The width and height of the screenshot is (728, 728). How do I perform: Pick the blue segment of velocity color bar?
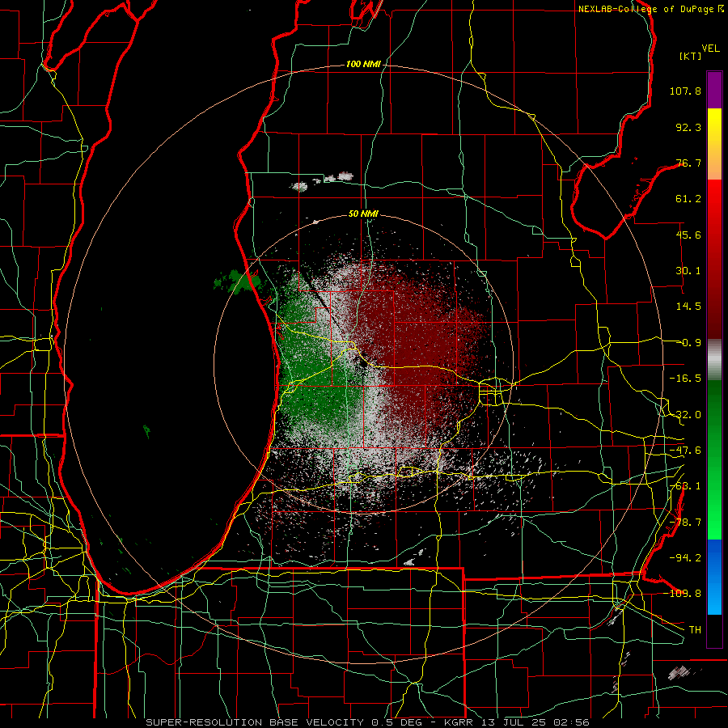[714, 577]
